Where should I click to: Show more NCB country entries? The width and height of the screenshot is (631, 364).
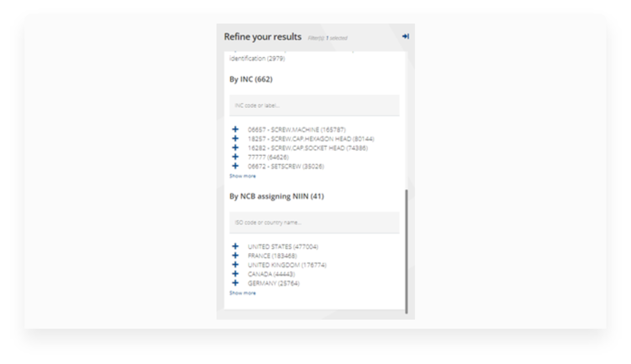tap(242, 293)
